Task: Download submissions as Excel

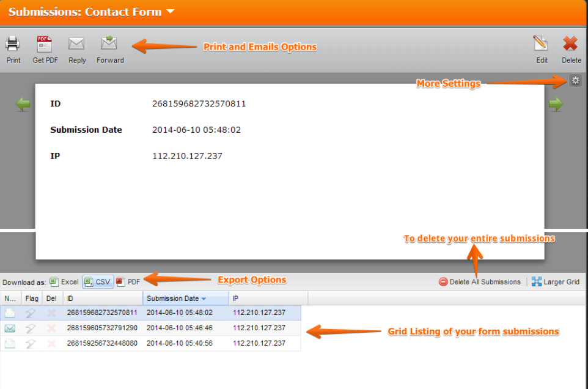Action: point(64,282)
